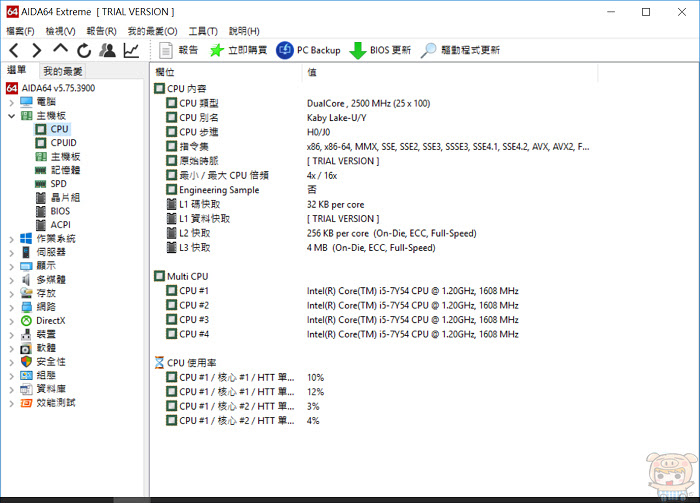Open the graph chart icon in toolbar

point(131,50)
